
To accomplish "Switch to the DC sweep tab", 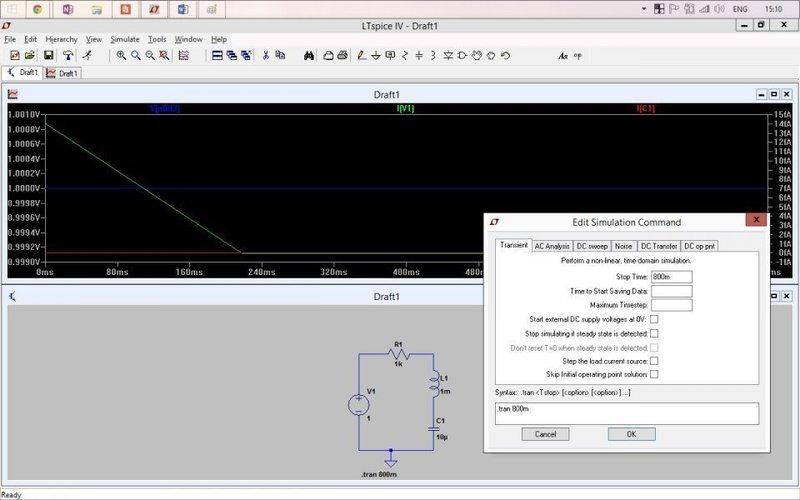I will coord(592,246).
